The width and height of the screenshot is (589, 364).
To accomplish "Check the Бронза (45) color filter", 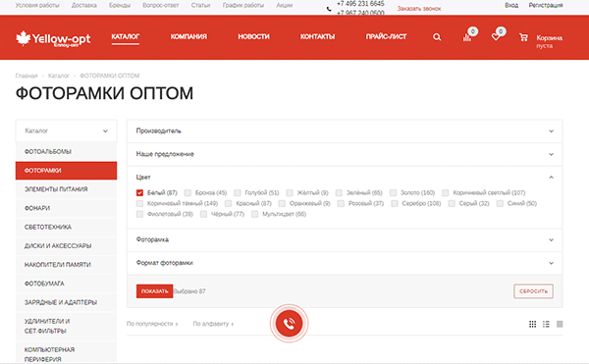I will coord(187,193).
